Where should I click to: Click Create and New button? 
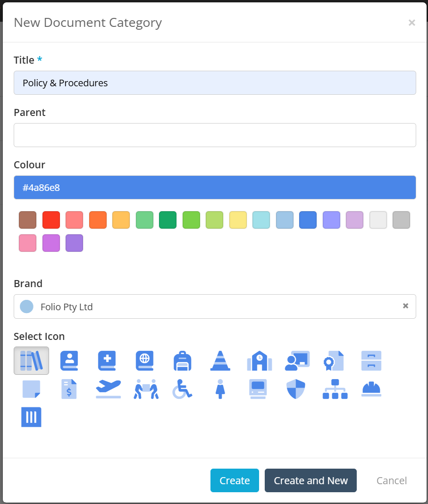pos(311,480)
